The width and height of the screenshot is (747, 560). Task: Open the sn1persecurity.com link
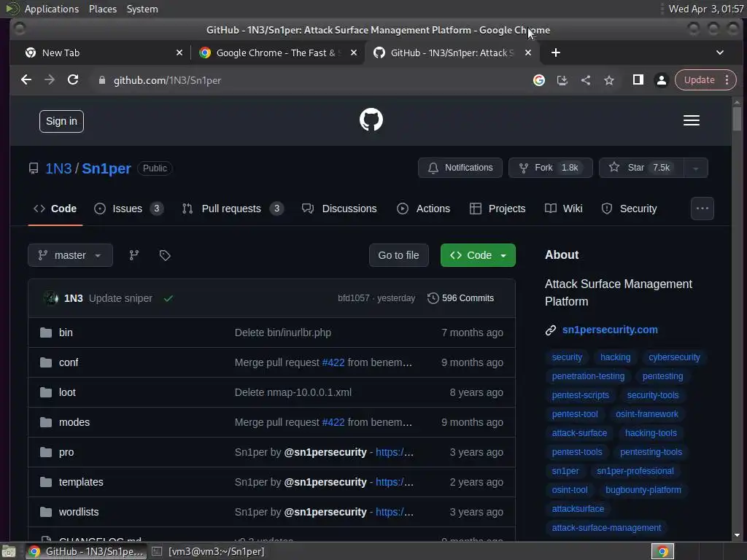[x=610, y=330]
